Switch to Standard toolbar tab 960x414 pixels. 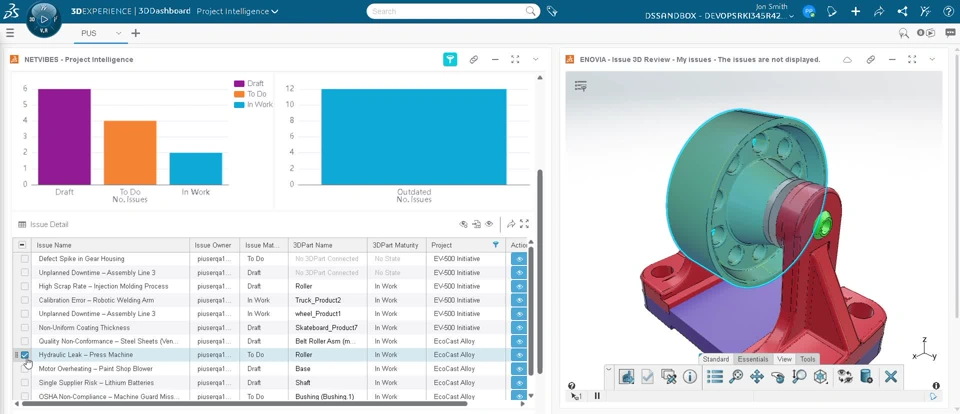click(715, 359)
